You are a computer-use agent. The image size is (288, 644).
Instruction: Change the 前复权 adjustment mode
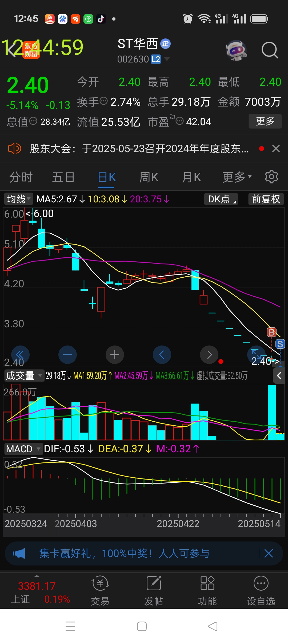[266, 199]
